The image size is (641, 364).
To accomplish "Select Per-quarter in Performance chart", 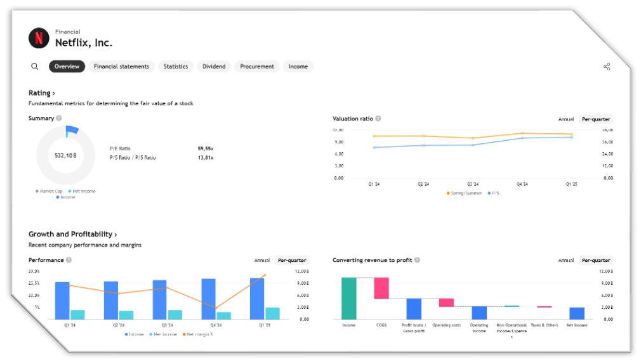I will 292,260.
